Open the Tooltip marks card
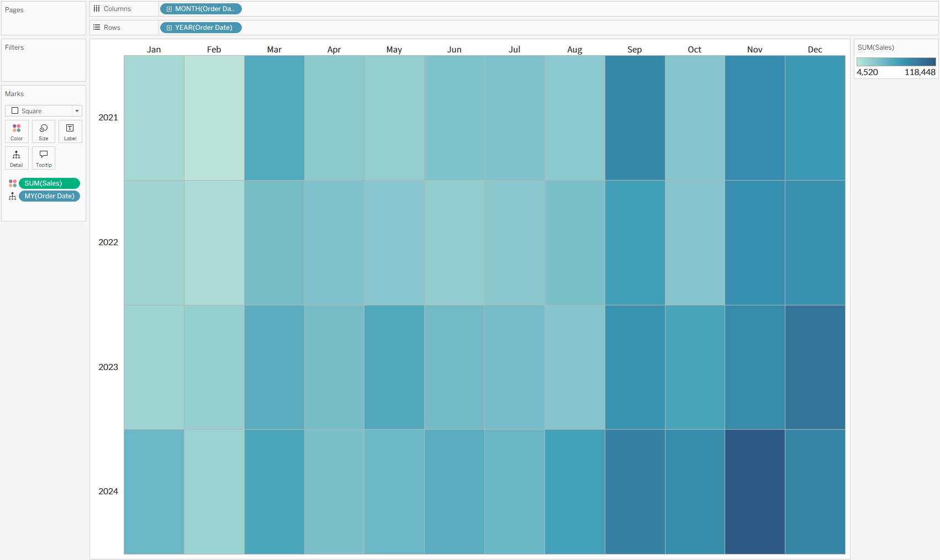The width and height of the screenshot is (940, 560). tap(44, 158)
